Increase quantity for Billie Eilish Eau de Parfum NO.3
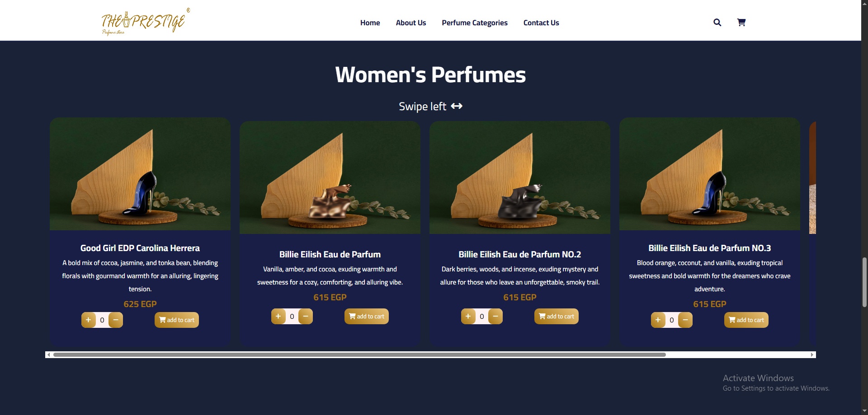 658,320
